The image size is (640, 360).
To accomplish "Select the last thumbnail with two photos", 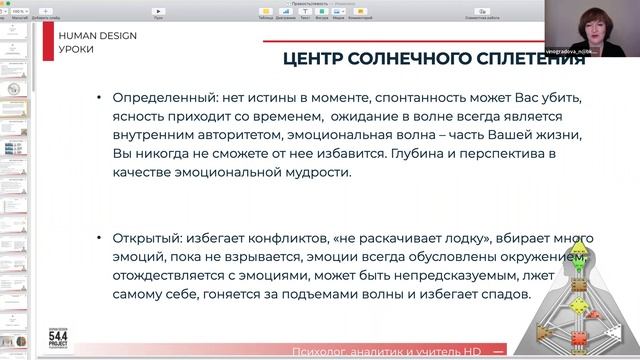I will pos(13,341).
